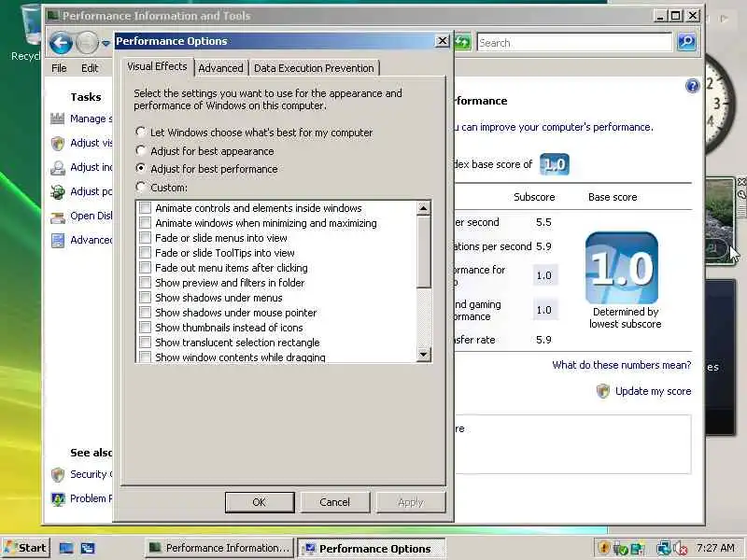Enable Show shadows under menus
The width and height of the screenshot is (747, 560).
tap(146, 298)
